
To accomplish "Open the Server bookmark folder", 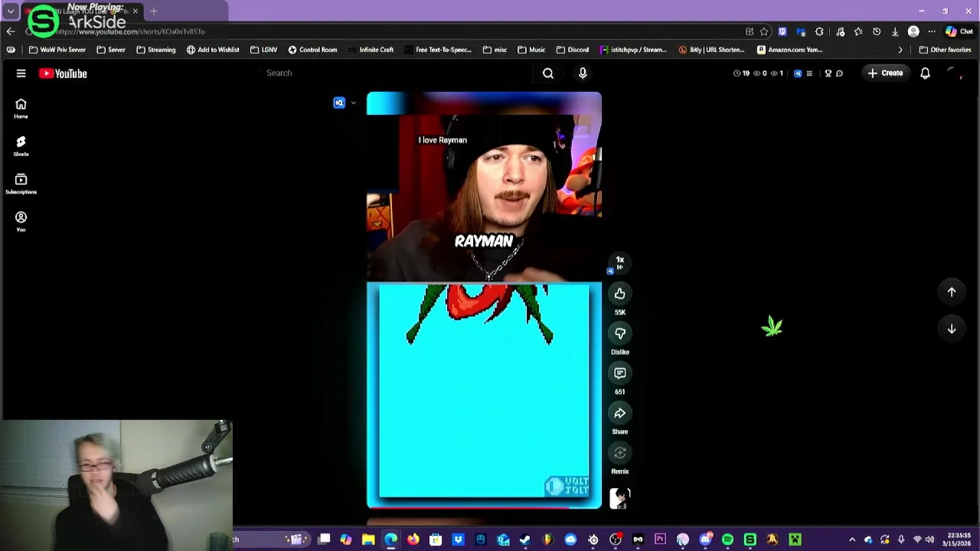I will coord(110,50).
